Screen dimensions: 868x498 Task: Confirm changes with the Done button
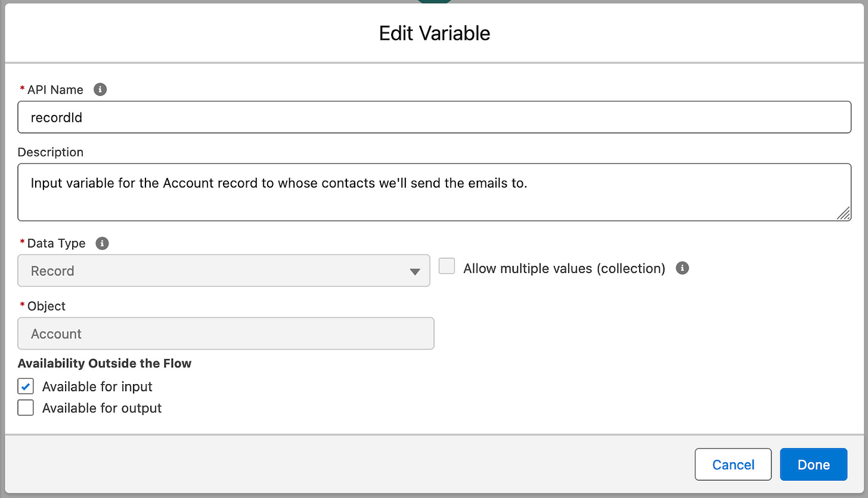pyautogui.click(x=814, y=465)
